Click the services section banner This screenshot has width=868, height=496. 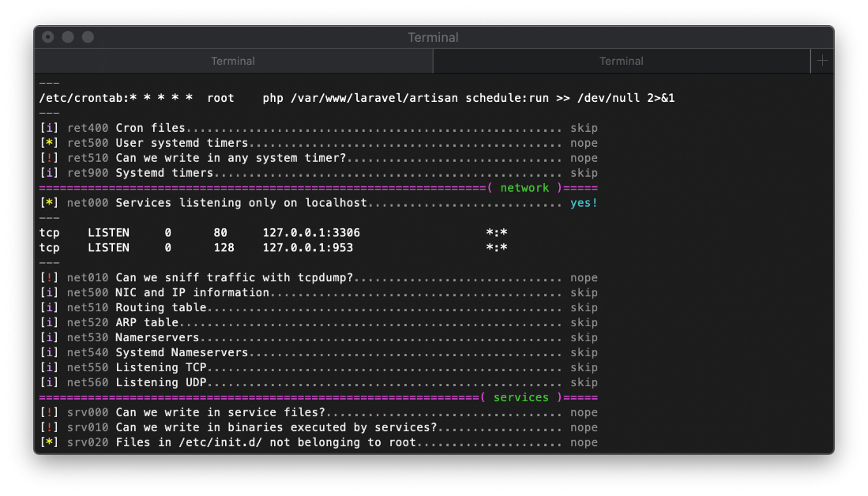(x=521, y=397)
